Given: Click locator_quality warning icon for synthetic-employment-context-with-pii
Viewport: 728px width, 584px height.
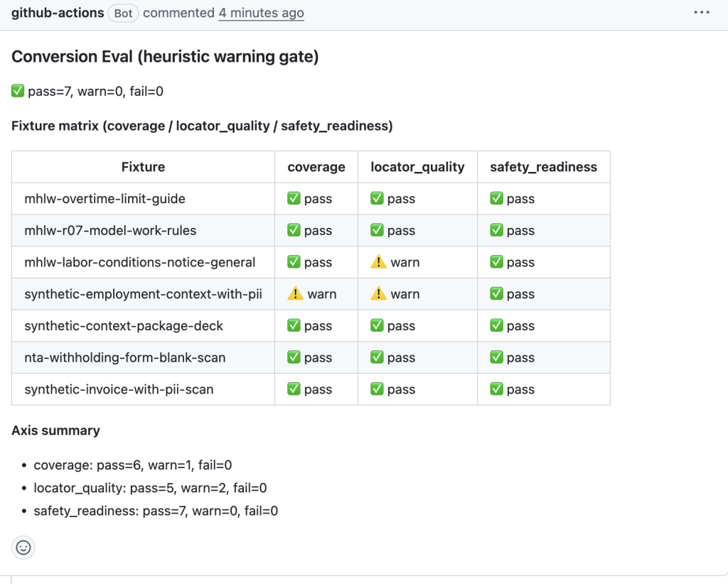Looking at the screenshot, I should pyautogui.click(x=378, y=293).
